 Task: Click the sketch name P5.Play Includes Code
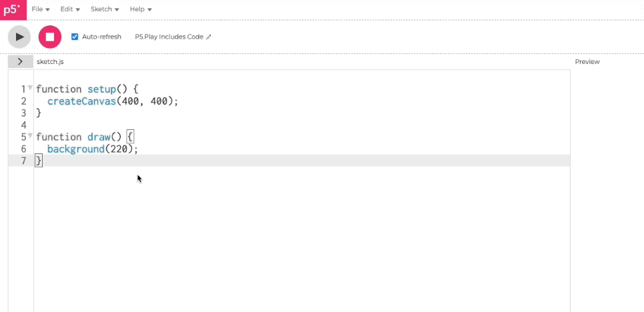pos(170,37)
